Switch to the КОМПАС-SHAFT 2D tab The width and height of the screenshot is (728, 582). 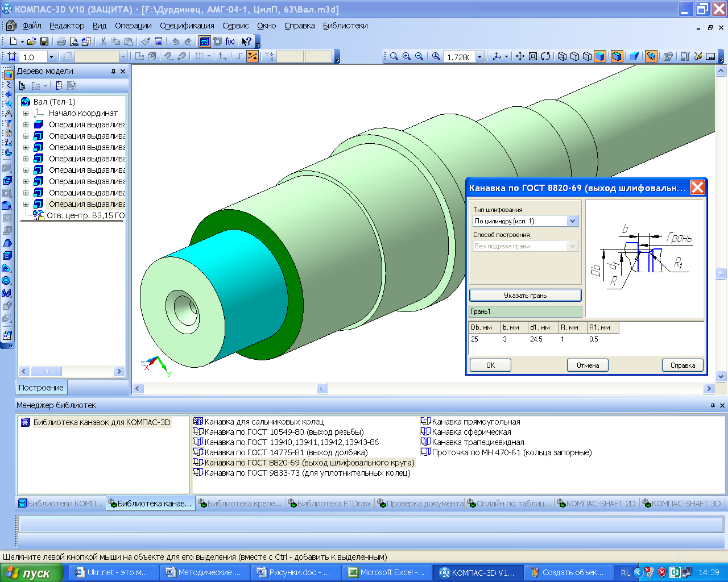[595, 504]
